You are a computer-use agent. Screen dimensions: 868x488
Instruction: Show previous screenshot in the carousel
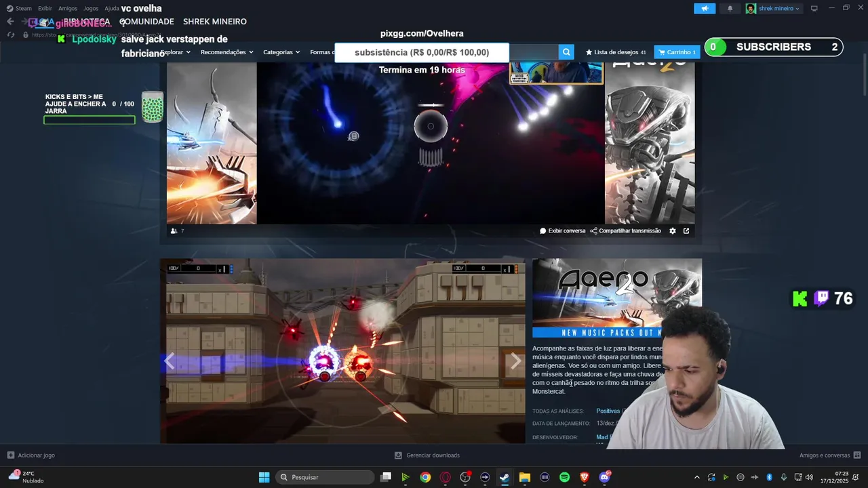coord(170,361)
